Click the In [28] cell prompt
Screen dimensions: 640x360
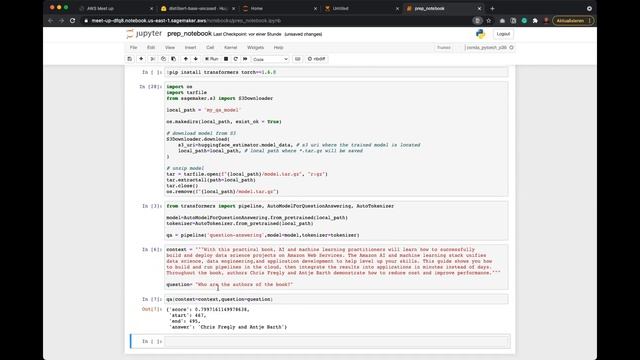tap(151, 87)
